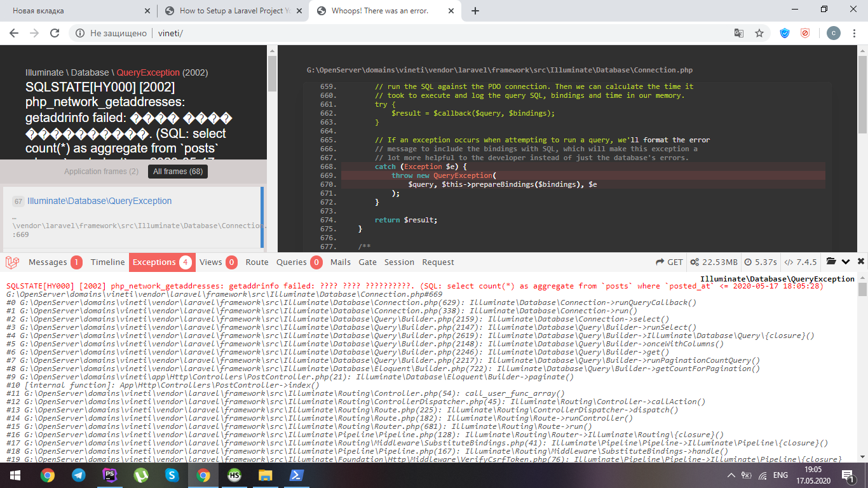The height and width of the screenshot is (488, 868).
Task: Minimize the Debugbar with the chevron icon
Action: pos(846,262)
